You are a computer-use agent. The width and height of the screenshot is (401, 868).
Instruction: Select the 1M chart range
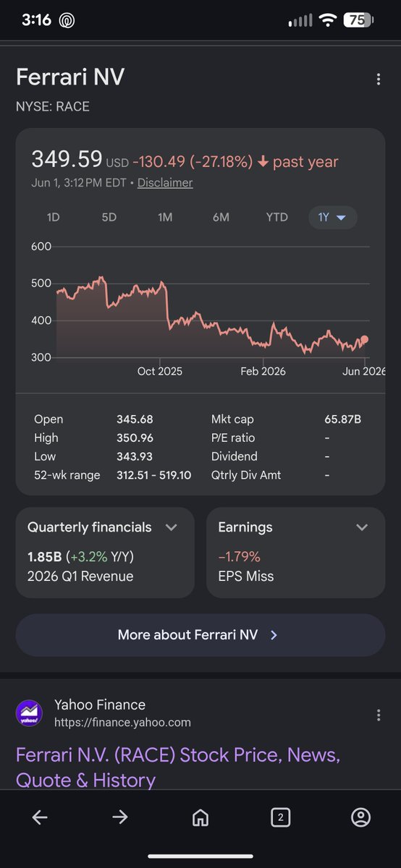coord(165,217)
